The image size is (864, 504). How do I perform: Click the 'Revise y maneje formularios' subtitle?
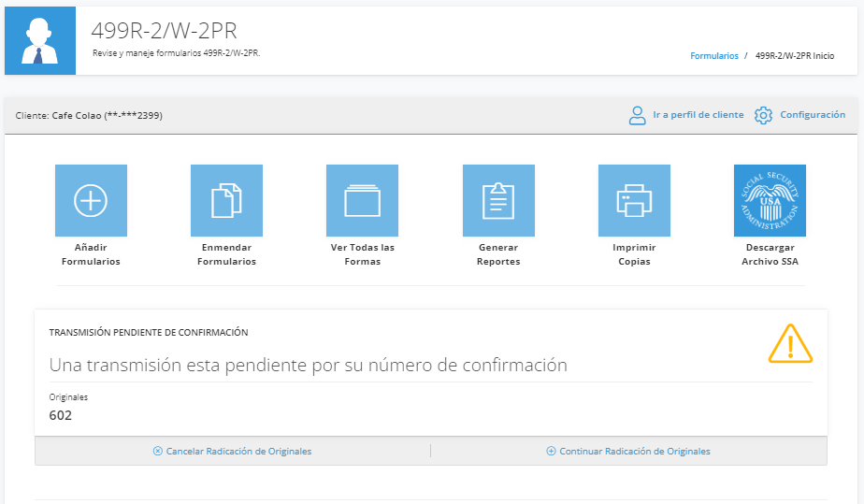click(177, 53)
